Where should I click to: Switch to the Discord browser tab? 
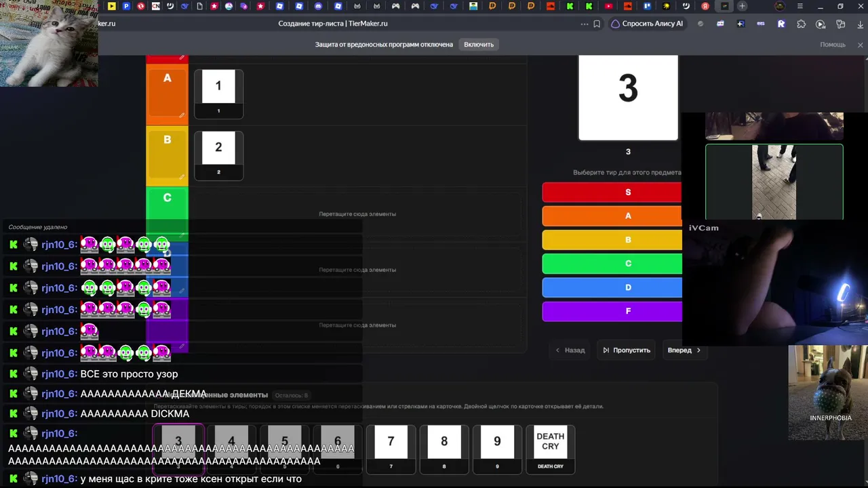click(319, 6)
